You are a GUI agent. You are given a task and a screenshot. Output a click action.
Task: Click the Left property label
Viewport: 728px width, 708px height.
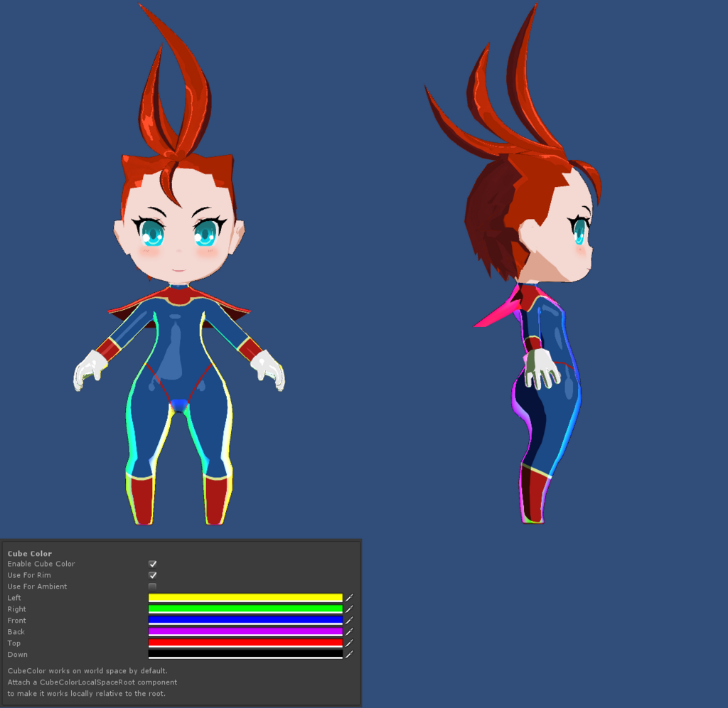click(14, 598)
